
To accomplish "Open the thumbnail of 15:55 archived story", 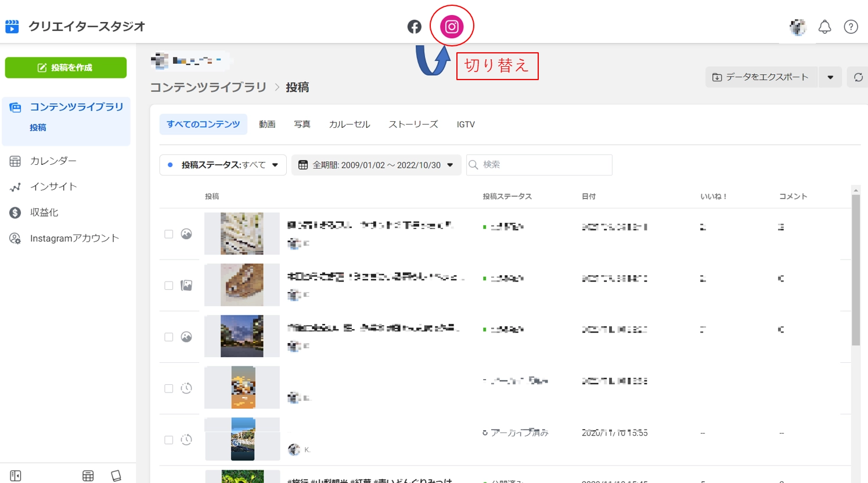I will tap(242, 439).
